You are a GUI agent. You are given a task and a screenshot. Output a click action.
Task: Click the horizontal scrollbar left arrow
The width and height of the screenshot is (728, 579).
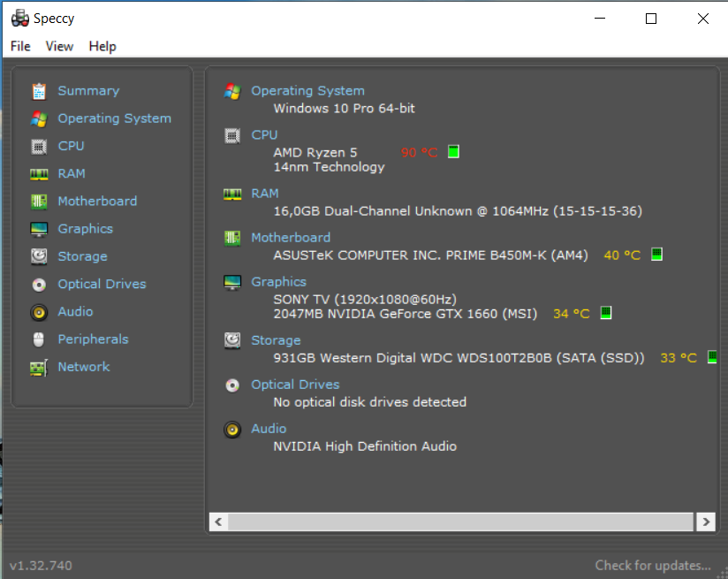click(219, 522)
